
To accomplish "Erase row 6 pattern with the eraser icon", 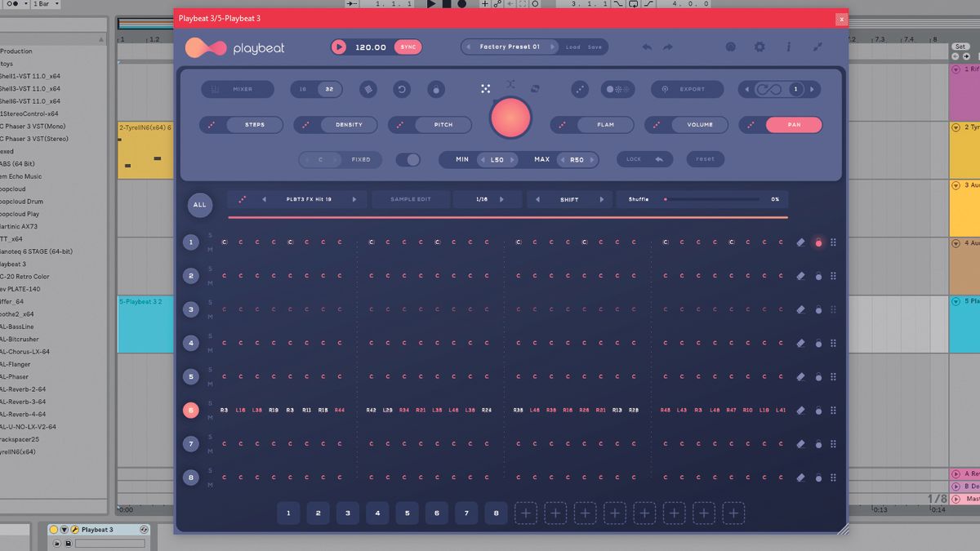I will [x=801, y=411].
